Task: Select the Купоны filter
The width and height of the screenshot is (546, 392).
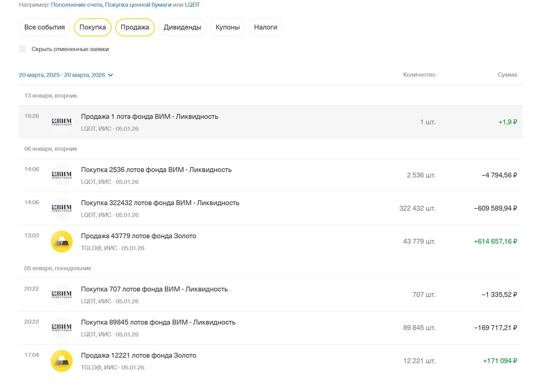Action: [x=228, y=27]
